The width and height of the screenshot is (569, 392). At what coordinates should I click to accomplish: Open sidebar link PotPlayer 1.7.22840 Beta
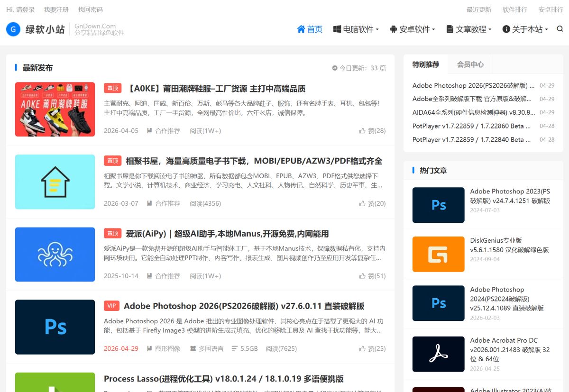[x=471, y=139]
